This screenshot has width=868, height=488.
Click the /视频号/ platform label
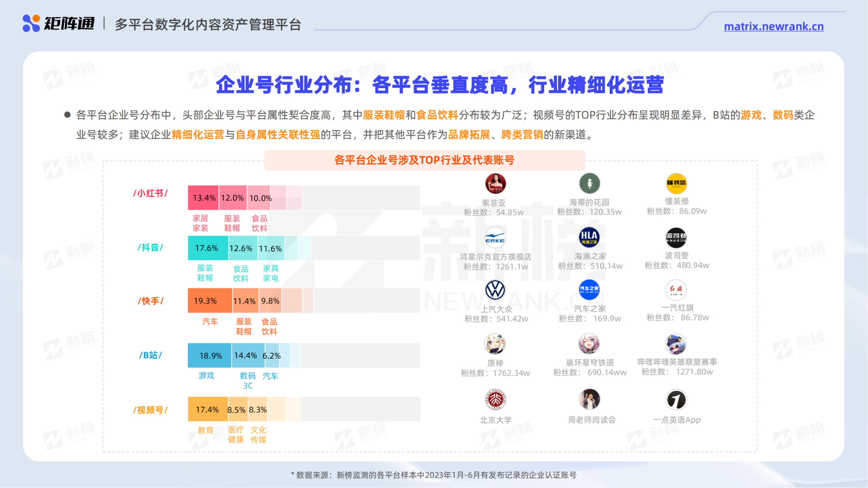[150, 410]
